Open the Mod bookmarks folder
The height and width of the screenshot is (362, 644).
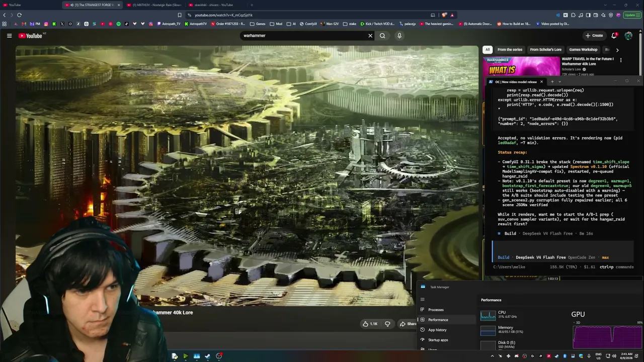[x=276, y=24]
